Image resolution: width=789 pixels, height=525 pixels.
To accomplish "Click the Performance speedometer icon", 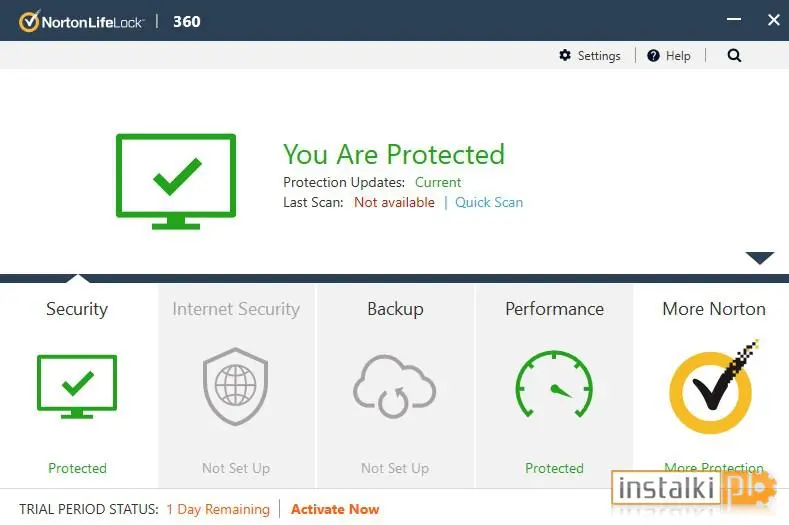I will tap(554, 385).
